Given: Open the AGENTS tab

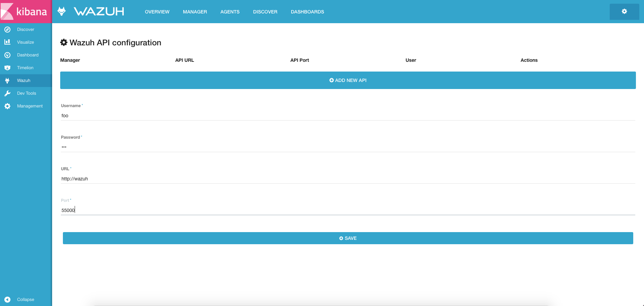Looking at the screenshot, I should click(x=230, y=12).
